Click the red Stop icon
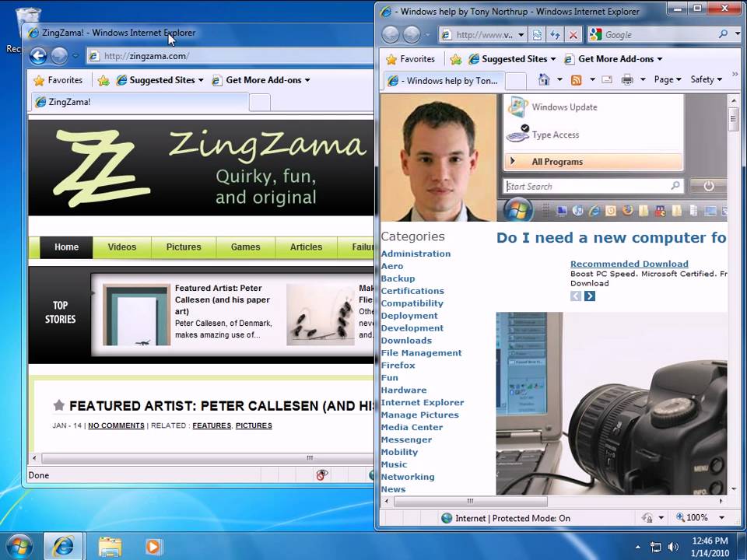The height and width of the screenshot is (560, 747). coord(573,35)
